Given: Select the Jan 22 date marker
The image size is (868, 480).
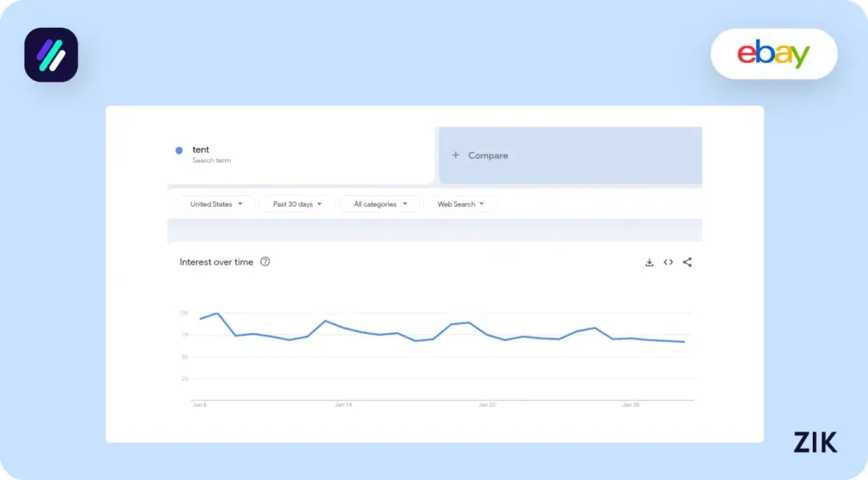Looking at the screenshot, I should (x=487, y=405).
